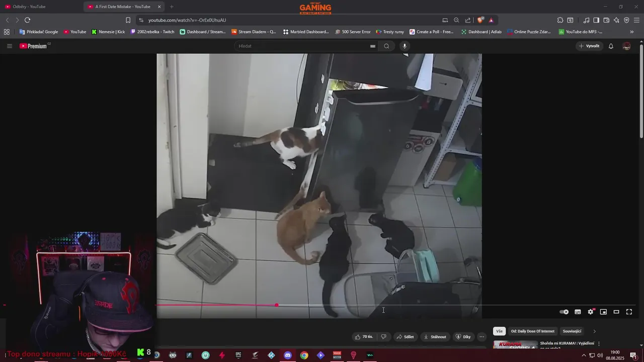
Task: Go back to the previous page
Action: click(7, 20)
